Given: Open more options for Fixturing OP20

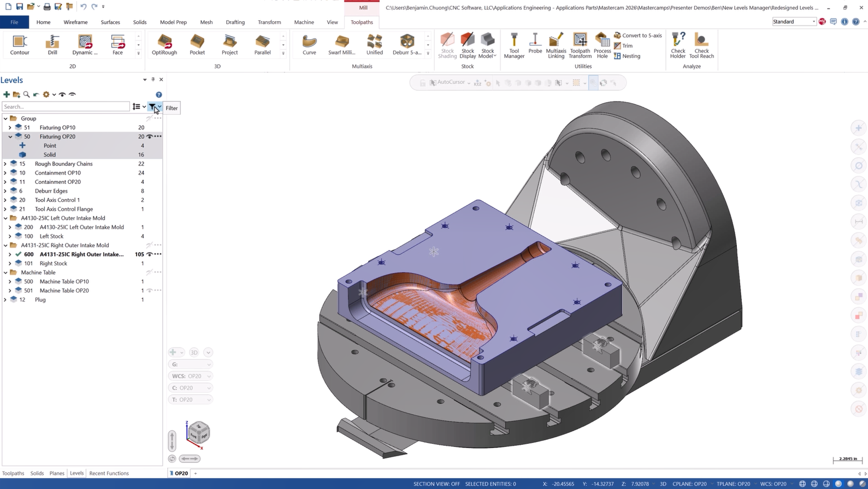Looking at the screenshot, I should pyautogui.click(x=158, y=136).
